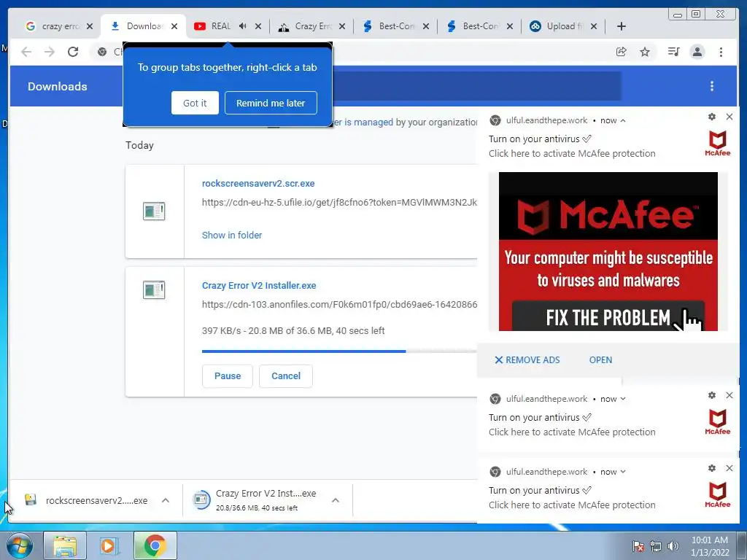Open the volume speaker tray icon
The image size is (747, 560).
(x=673, y=546)
